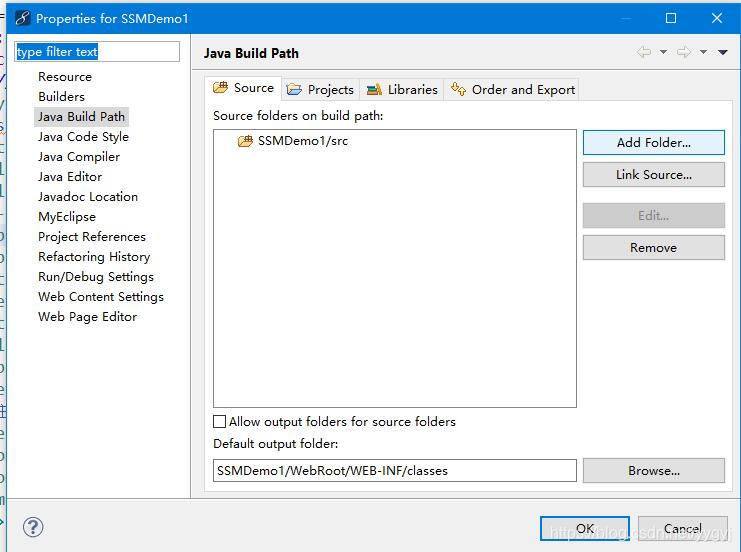Image resolution: width=741 pixels, height=552 pixels.
Task: Click the Default output folder text field
Action: coord(395,471)
